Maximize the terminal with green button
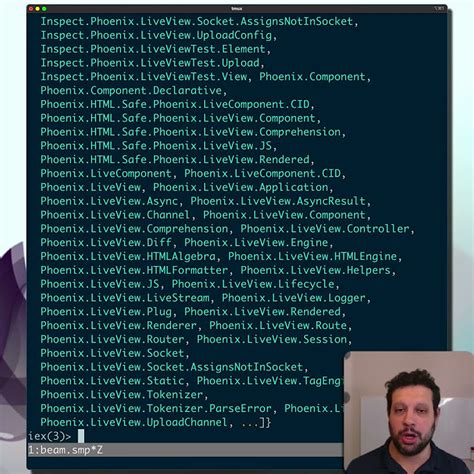This screenshot has width=474, height=474. pos(44,9)
